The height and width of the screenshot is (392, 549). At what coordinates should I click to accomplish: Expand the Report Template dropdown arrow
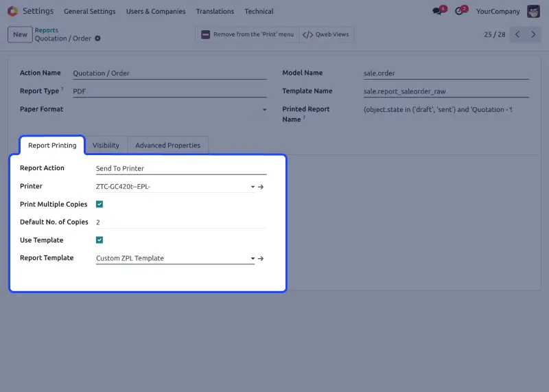253,258
